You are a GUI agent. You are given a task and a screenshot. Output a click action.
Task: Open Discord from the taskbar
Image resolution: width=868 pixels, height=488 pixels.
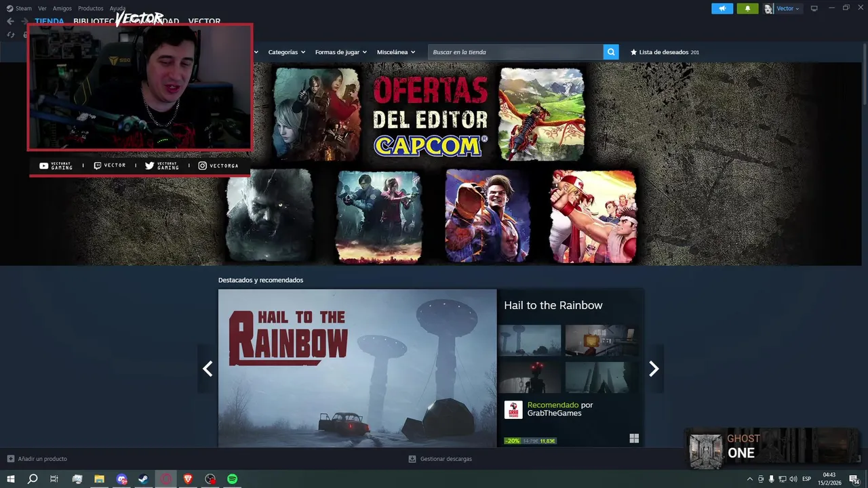pyautogui.click(x=121, y=479)
